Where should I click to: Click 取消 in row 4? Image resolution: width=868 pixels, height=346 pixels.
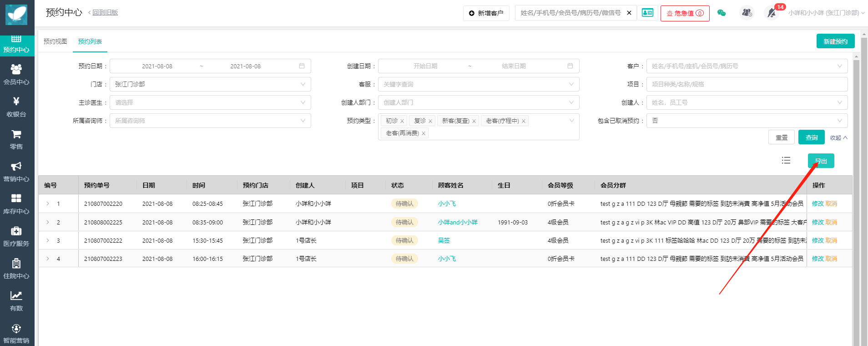point(831,259)
